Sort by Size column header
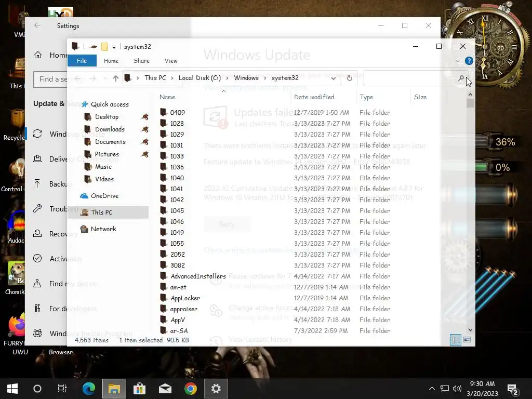Screen dimensions: 532x399 420,97
